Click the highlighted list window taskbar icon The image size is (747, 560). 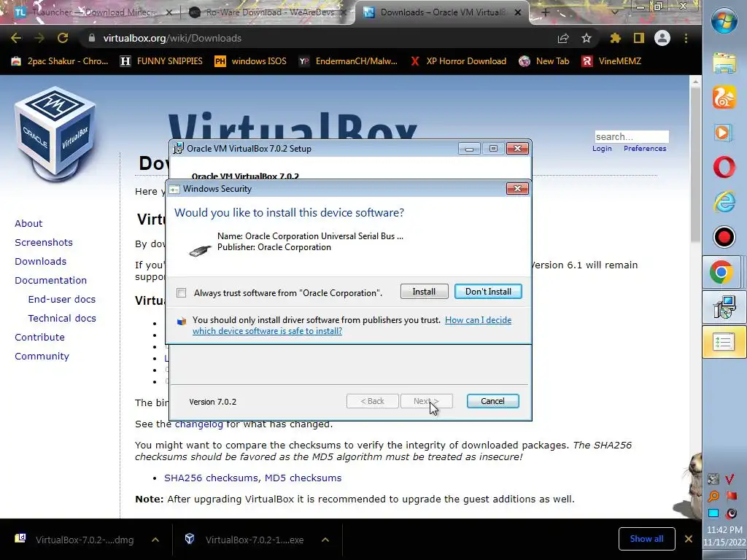[724, 342]
